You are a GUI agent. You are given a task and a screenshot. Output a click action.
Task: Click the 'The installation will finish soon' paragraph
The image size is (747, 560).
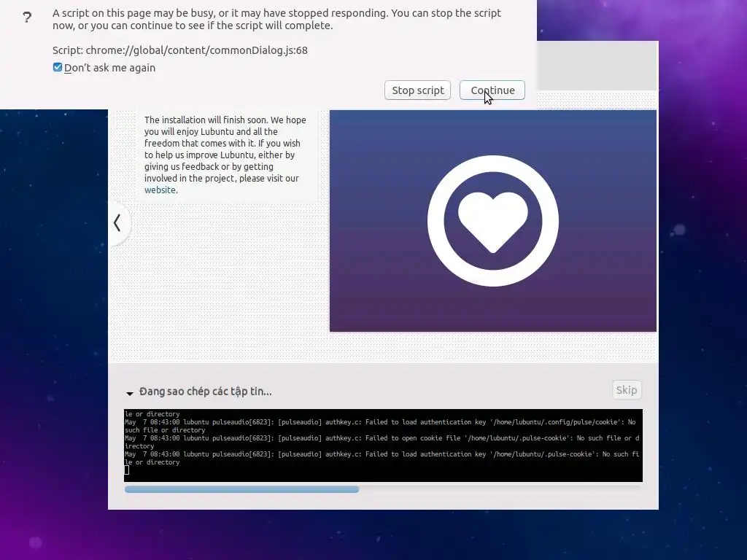[x=225, y=155]
